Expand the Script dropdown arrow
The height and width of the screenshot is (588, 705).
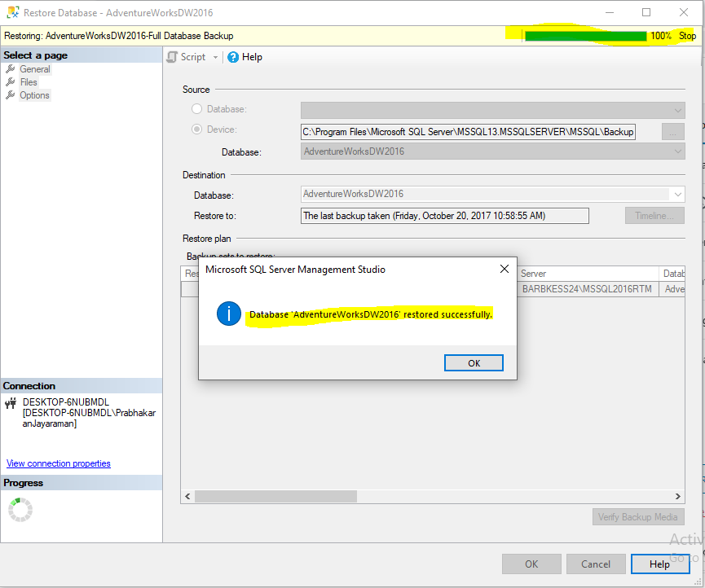[215, 58]
